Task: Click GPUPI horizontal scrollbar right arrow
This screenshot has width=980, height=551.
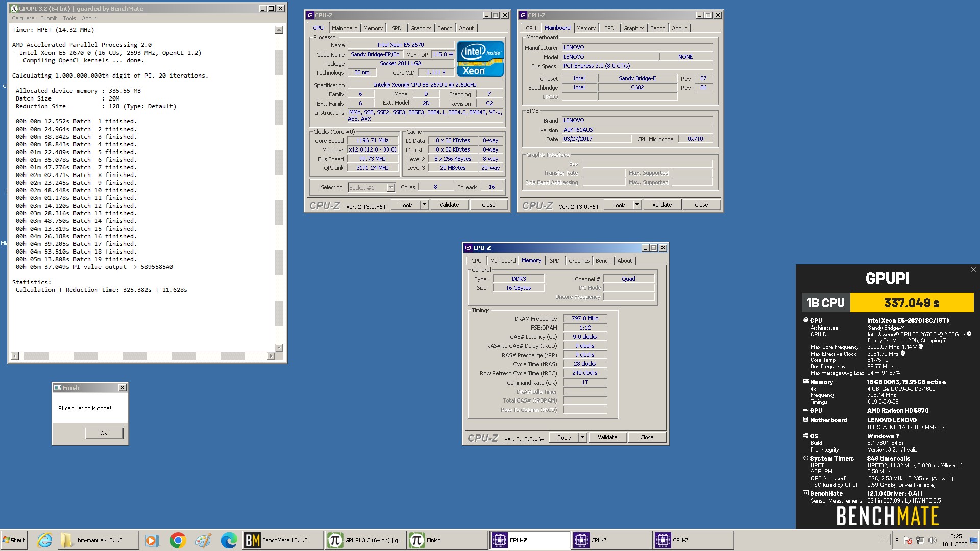Action: 271,356
